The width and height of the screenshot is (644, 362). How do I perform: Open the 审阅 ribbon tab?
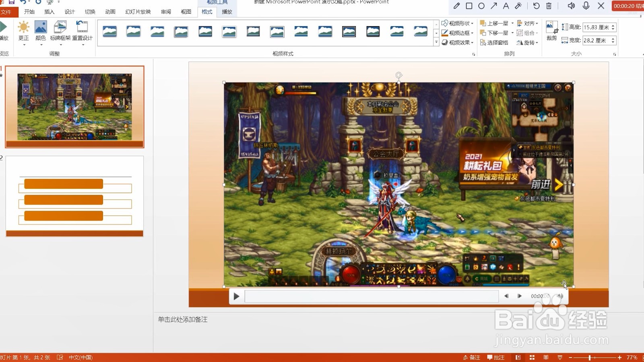point(166,12)
